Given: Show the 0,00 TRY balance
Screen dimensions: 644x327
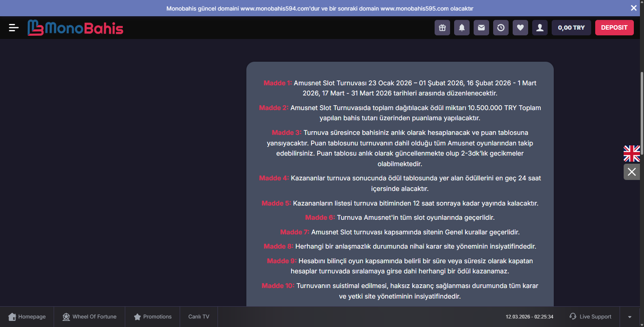Looking at the screenshot, I should (571, 28).
